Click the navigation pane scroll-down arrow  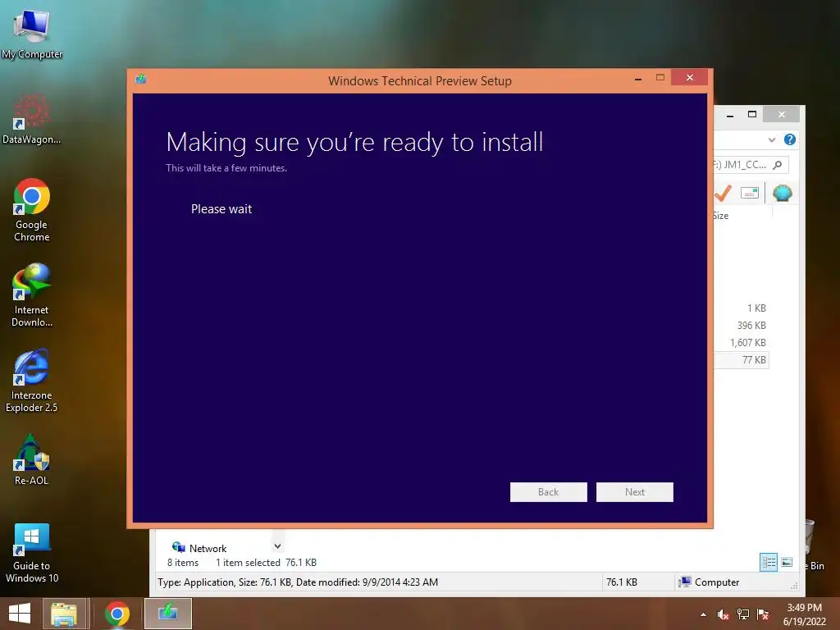277,546
